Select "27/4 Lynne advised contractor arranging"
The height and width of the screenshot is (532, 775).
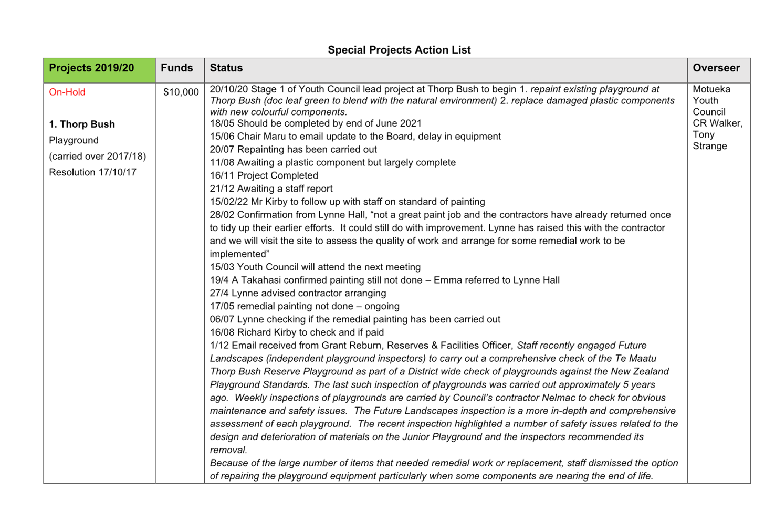click(x=298, y=293)
